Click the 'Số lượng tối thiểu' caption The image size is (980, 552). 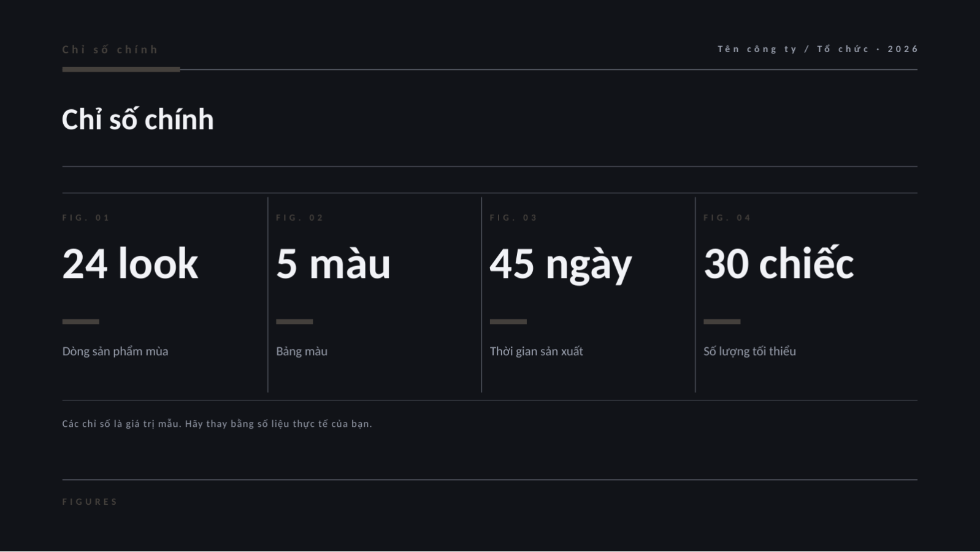point(750,351)
